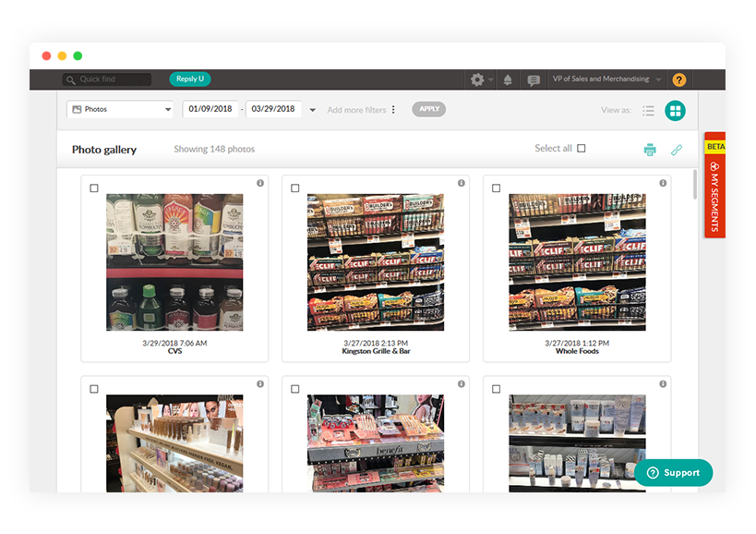Click the orange help question icon
756x534 pixels.
[678, 80]
